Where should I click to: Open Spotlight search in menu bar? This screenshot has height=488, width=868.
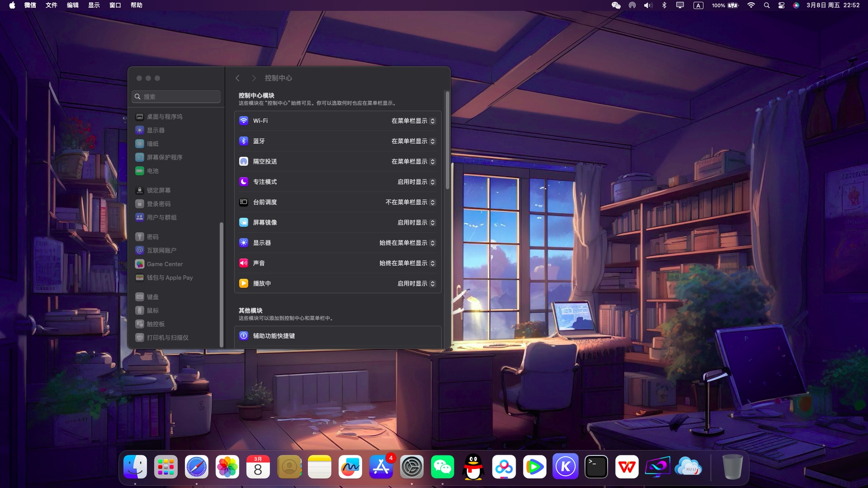[x=766, y=5]
